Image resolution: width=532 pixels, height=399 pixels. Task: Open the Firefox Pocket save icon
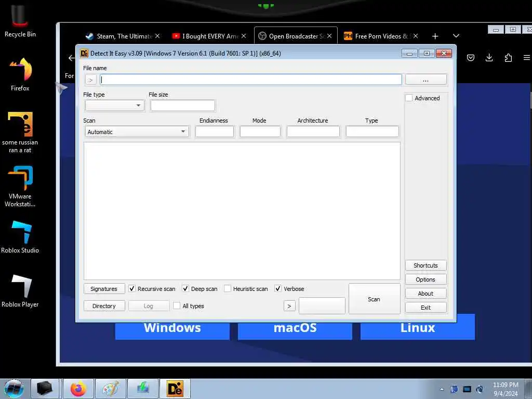[x=471, y=58]
